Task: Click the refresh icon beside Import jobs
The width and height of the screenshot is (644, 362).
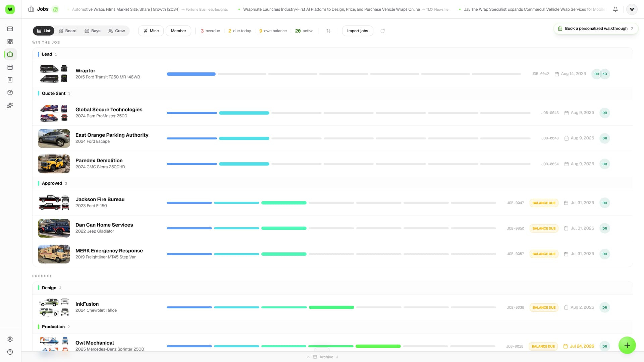Action: pos(383,31)
